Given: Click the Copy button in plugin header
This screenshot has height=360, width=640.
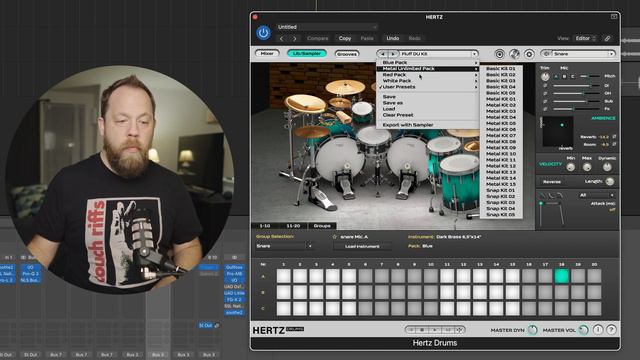Looking at the screenshot, I should pos(345,38).
